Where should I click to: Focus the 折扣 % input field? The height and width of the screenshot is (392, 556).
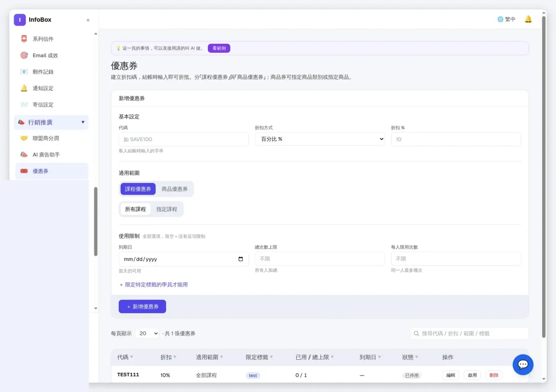tap(456, 139)
